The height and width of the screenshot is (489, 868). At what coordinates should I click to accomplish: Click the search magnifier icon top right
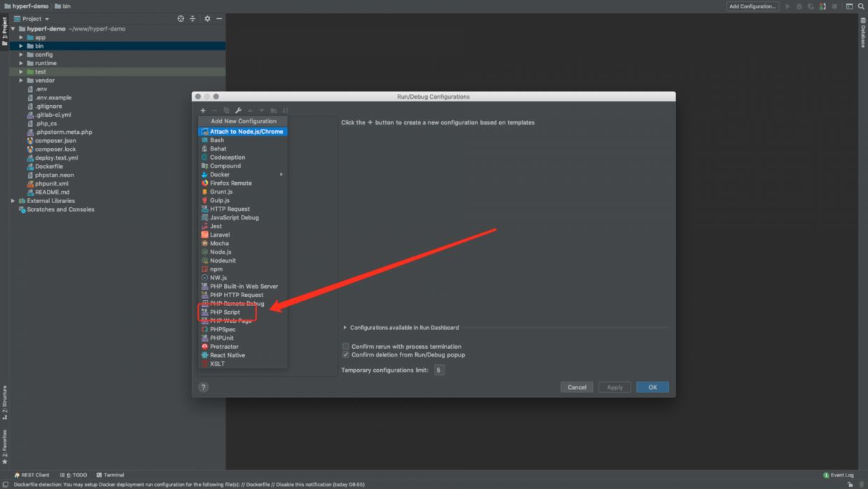861,6
